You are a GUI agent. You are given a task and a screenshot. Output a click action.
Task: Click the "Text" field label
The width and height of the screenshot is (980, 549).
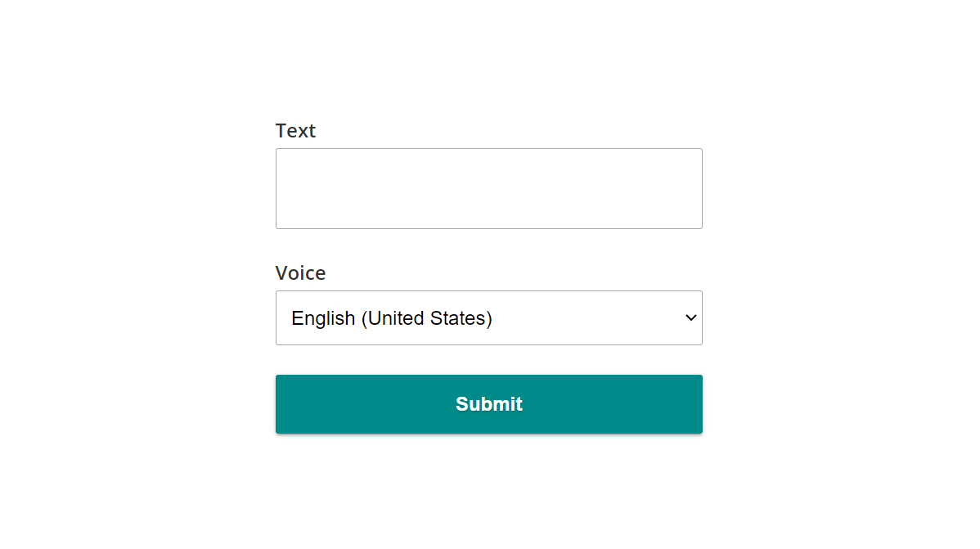pos(295,131)
